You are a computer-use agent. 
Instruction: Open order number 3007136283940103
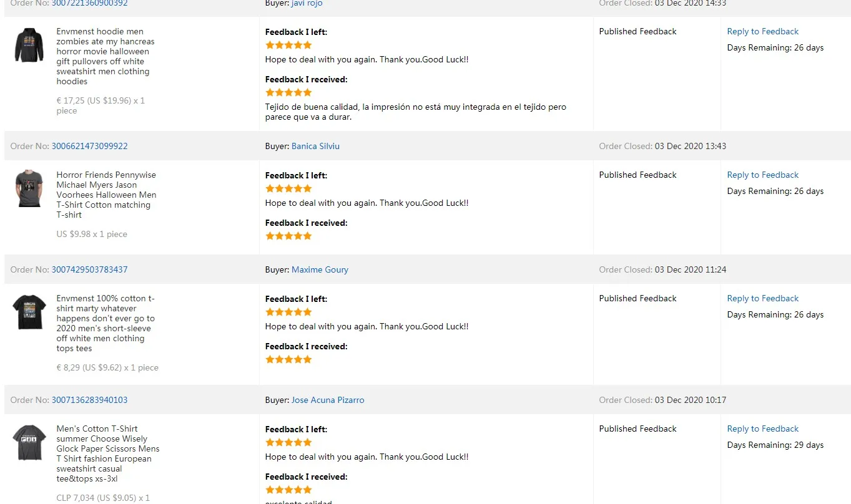click(x=89, y=400)
